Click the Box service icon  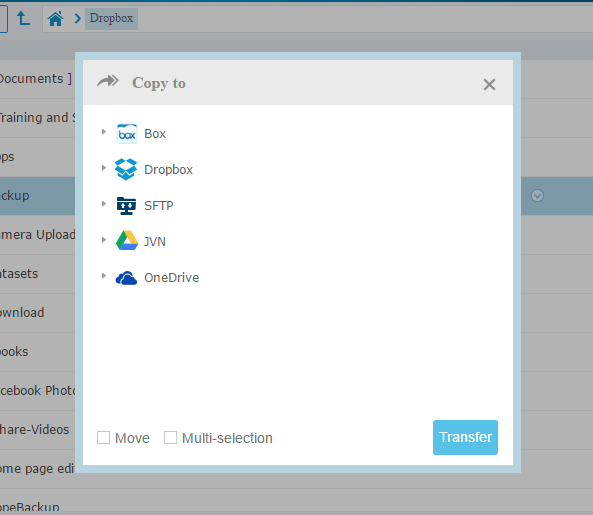tap(126, 134)
